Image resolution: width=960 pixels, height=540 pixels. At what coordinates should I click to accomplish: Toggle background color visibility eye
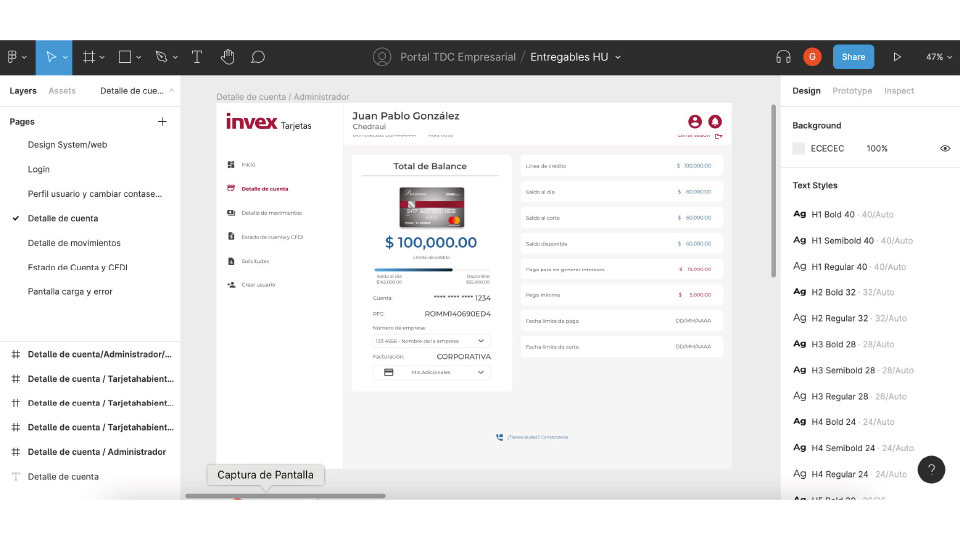945,148
